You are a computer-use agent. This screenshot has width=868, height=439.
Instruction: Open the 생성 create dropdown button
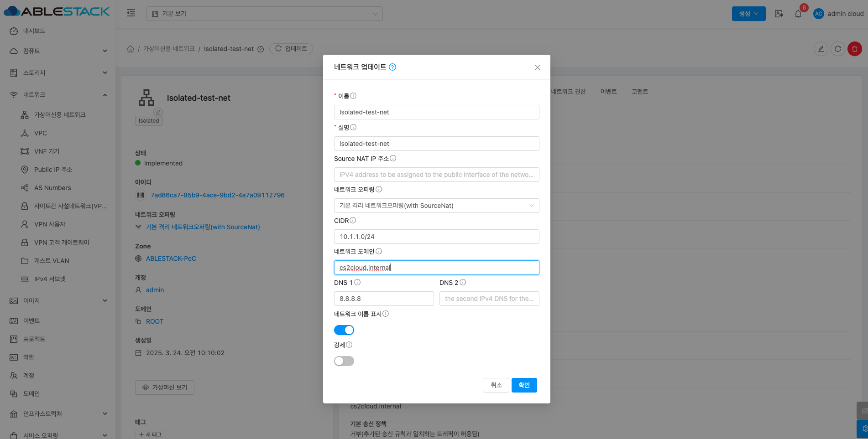click(748, 14)
